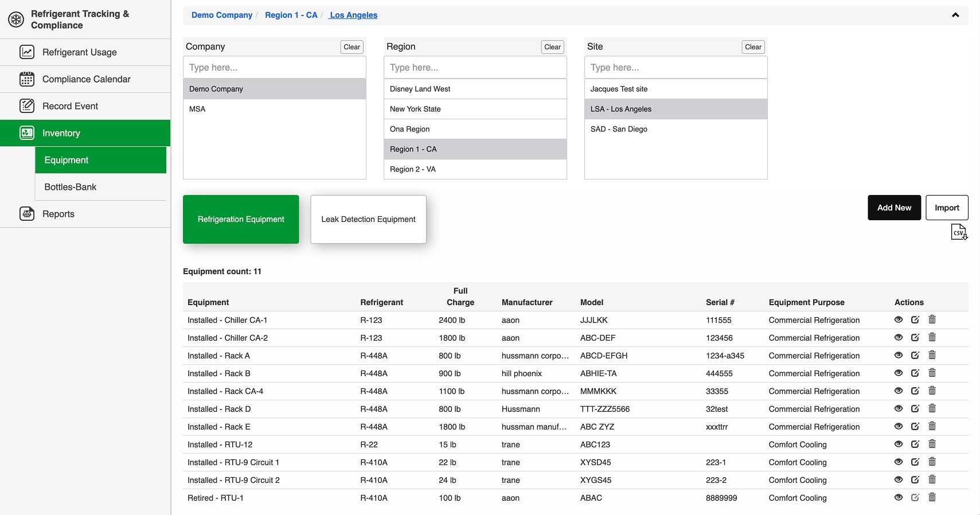
Task: Click the Add New button
Action: [x=894, y=208]
